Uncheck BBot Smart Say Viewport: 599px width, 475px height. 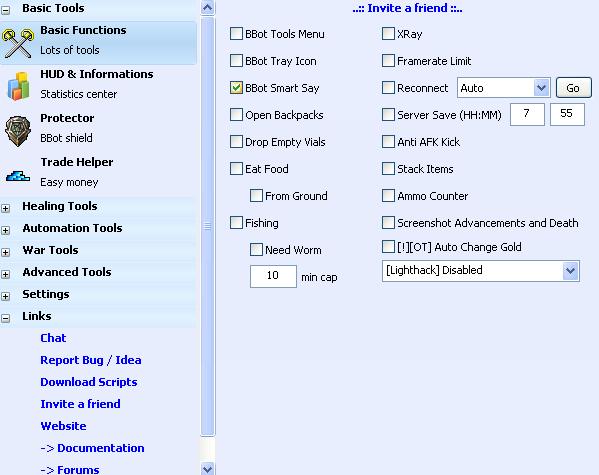[x=236, y=88]
